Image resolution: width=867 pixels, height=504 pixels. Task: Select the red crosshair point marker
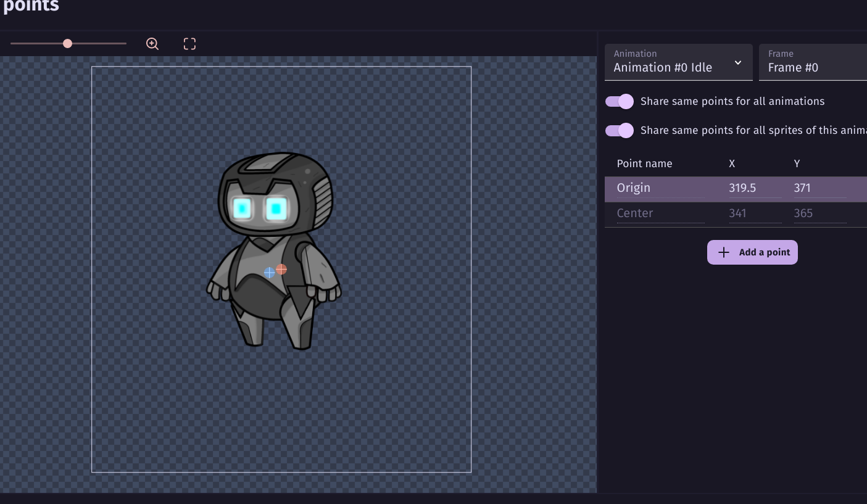tap(281, 269)
